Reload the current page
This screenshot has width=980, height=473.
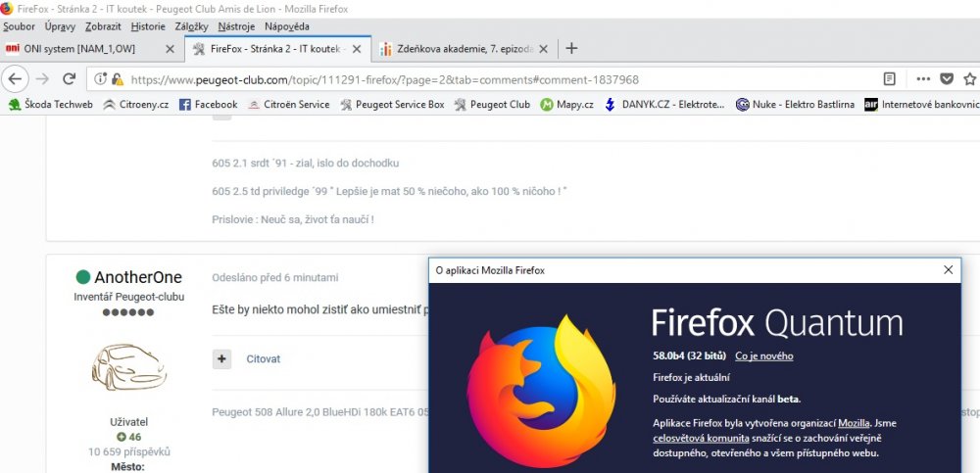70,79
